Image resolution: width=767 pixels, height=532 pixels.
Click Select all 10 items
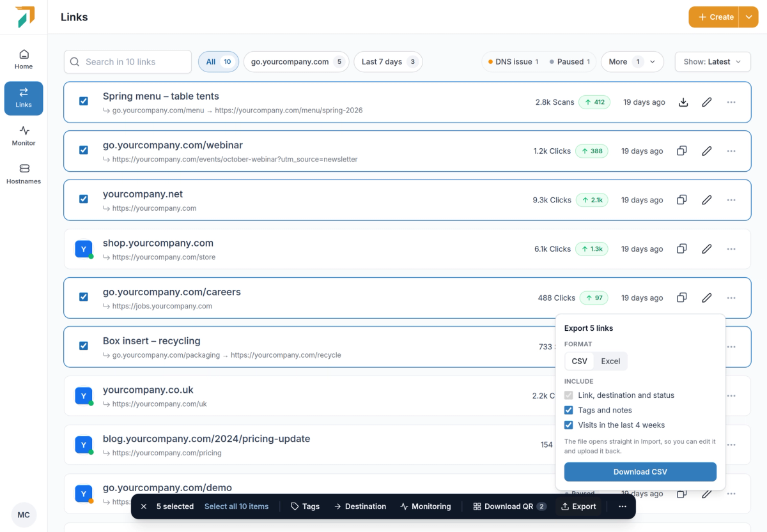click(236, 506)
